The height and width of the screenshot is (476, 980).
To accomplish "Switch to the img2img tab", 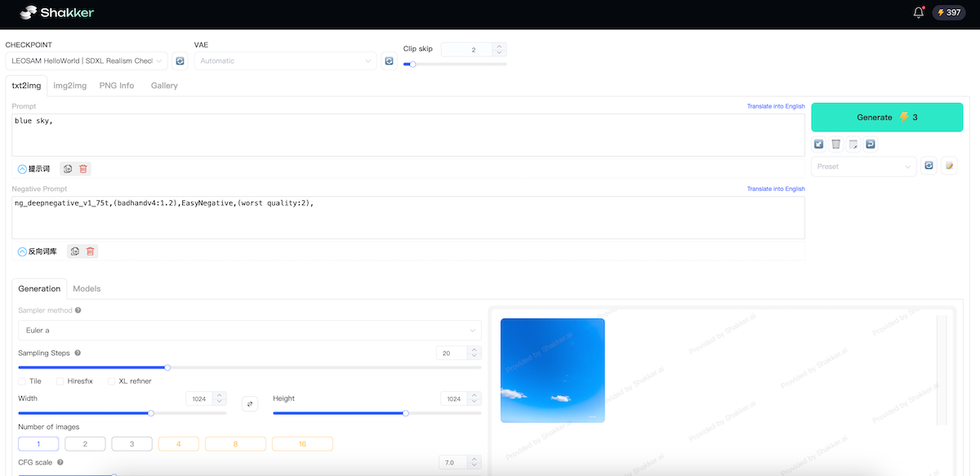I will tap(69, 85).
